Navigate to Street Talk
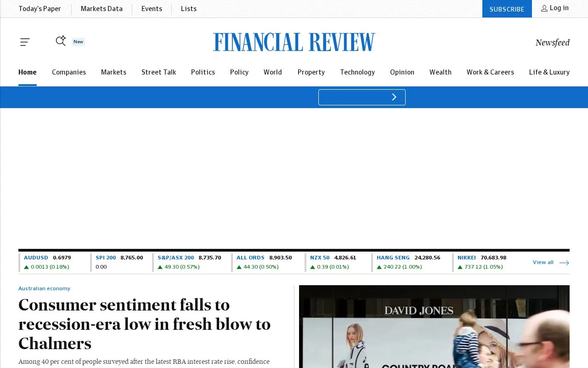 pyautogui.click(x=159, y=72)
